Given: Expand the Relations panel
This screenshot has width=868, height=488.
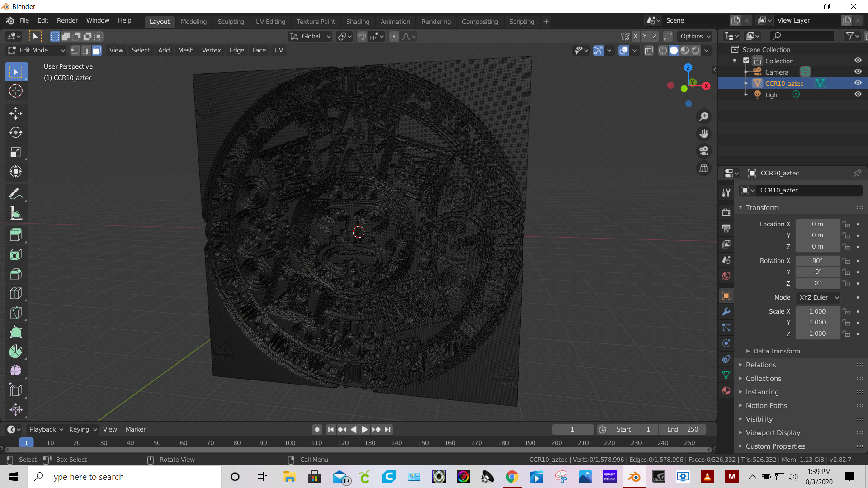Looking at the screenshot, I should click(761, 365).
